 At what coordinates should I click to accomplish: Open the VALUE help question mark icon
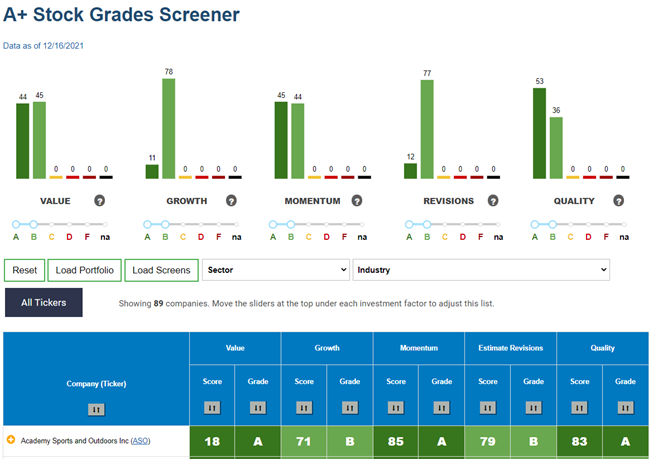click(x=99, y=201)
